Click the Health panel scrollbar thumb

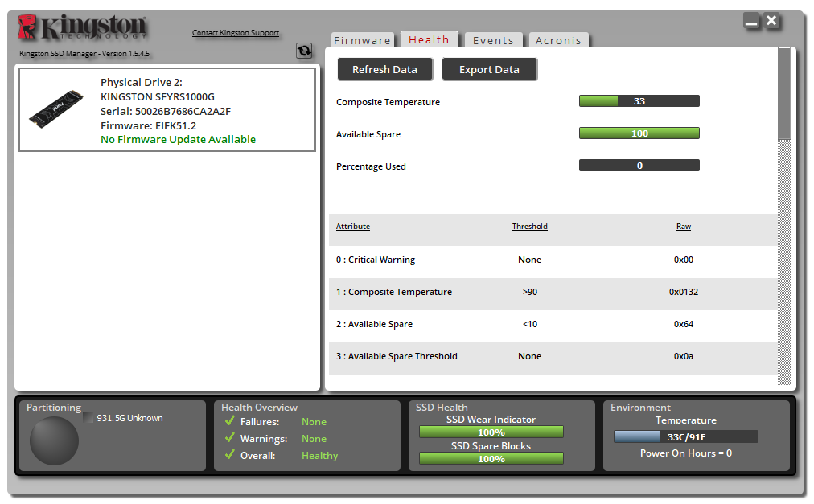(x=784, y=93)
